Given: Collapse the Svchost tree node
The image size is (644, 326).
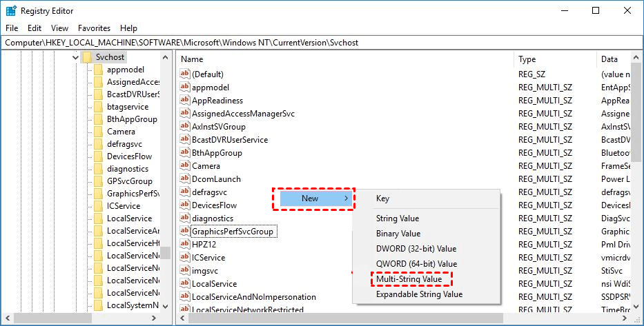Looking at the screenshot, I should click(75, 57).
